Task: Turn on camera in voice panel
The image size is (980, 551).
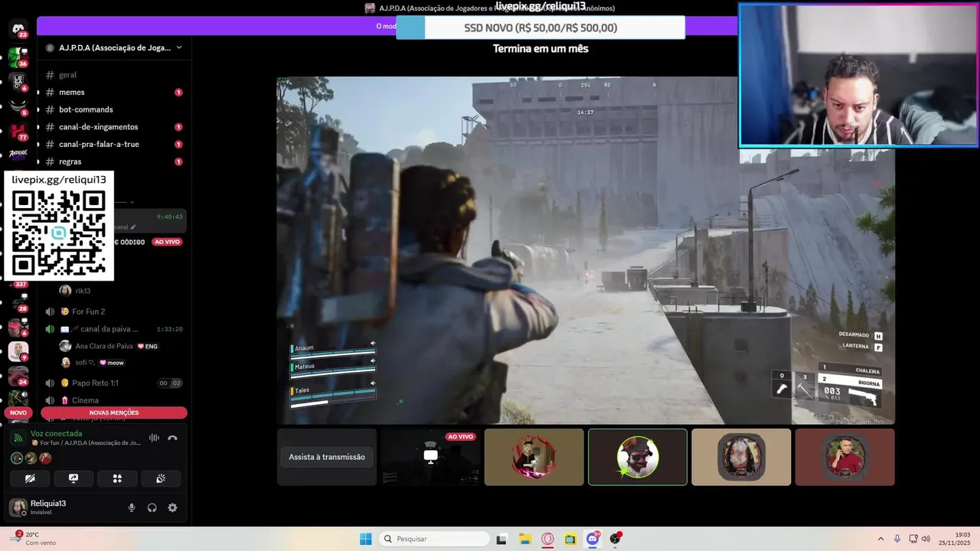Action: [30, 478]
